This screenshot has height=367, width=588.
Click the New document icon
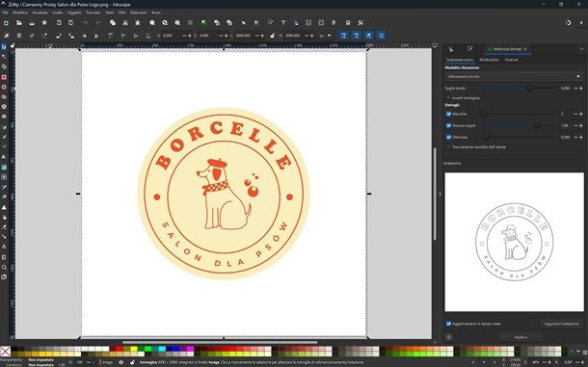point(6,23)
